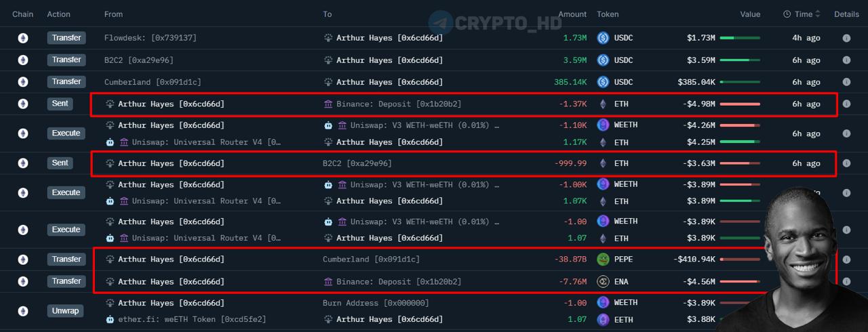The width and height of the screenshot is (868, 332).
Task: Click bank icon beside Binance Deposit in ETH row
Action: click(328, 104)
